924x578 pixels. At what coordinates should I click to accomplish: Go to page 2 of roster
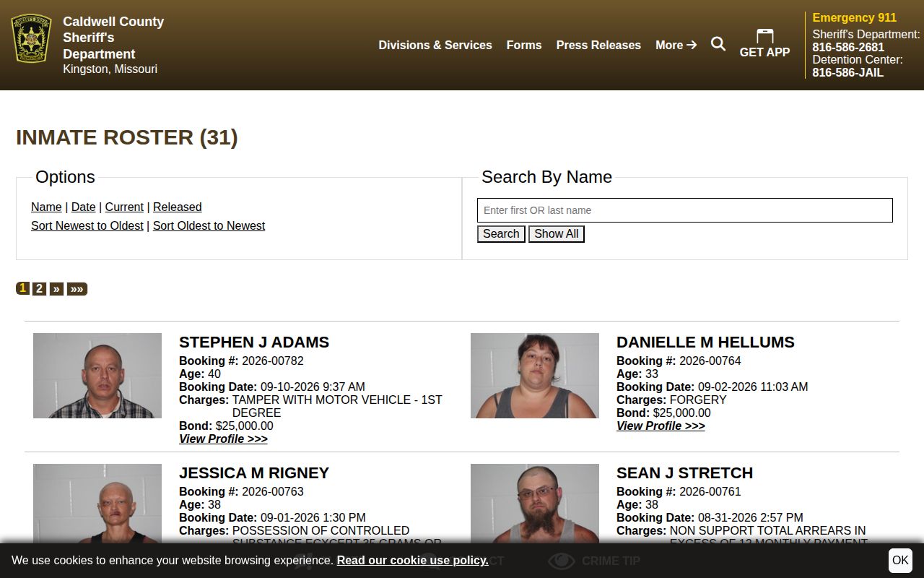(40, 289)
